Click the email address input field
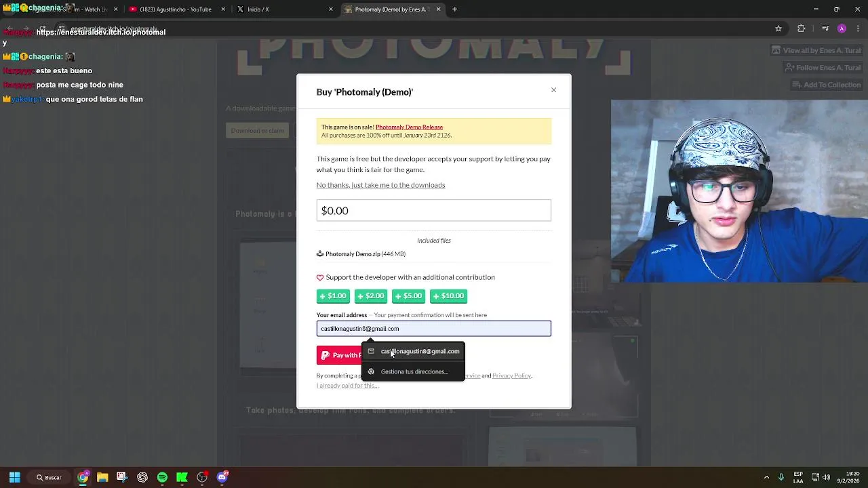Screen dimensions: 868x488 433,329
